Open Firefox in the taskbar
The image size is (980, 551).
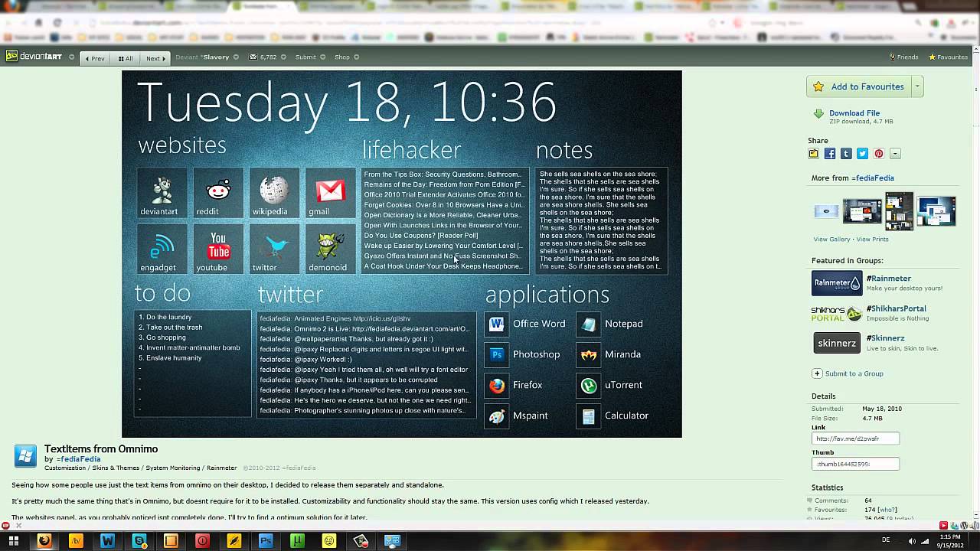45,541
